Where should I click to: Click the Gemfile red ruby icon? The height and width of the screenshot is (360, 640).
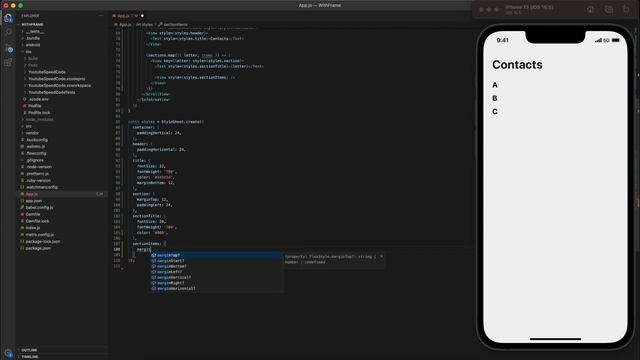[x=22, y=214]
